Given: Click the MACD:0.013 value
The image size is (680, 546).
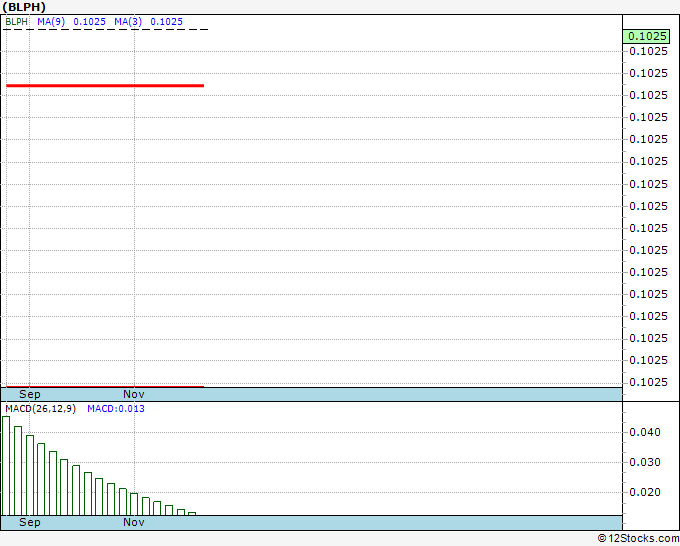Looking at the screenshot, I should (x=116, y=409).
